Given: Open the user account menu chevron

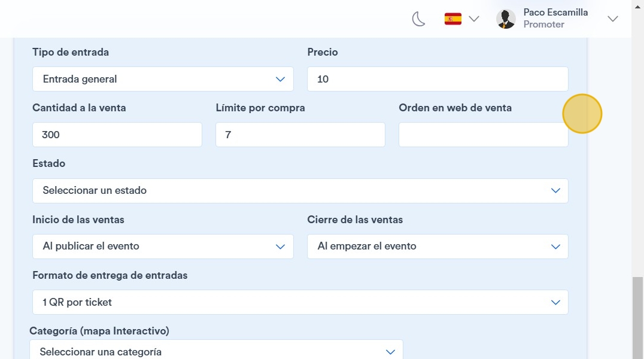Looking at the screenshot, I should click(612, 19).
